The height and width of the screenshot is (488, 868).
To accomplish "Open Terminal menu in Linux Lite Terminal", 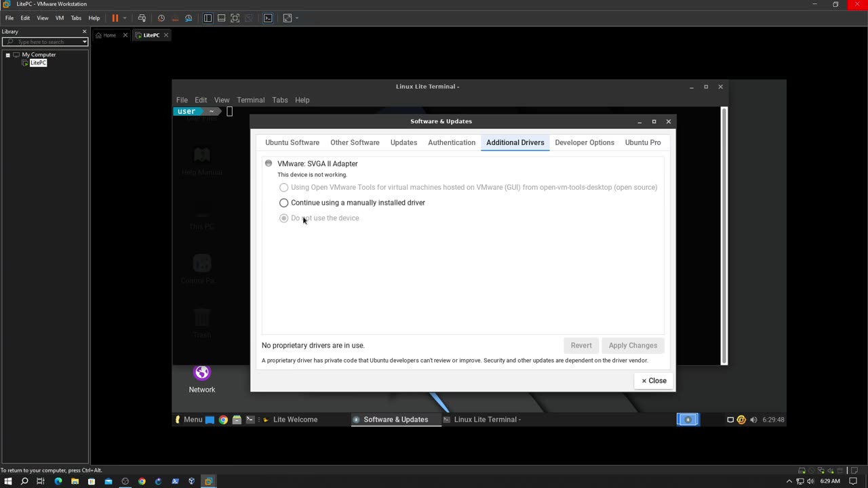I will (250, 100).
